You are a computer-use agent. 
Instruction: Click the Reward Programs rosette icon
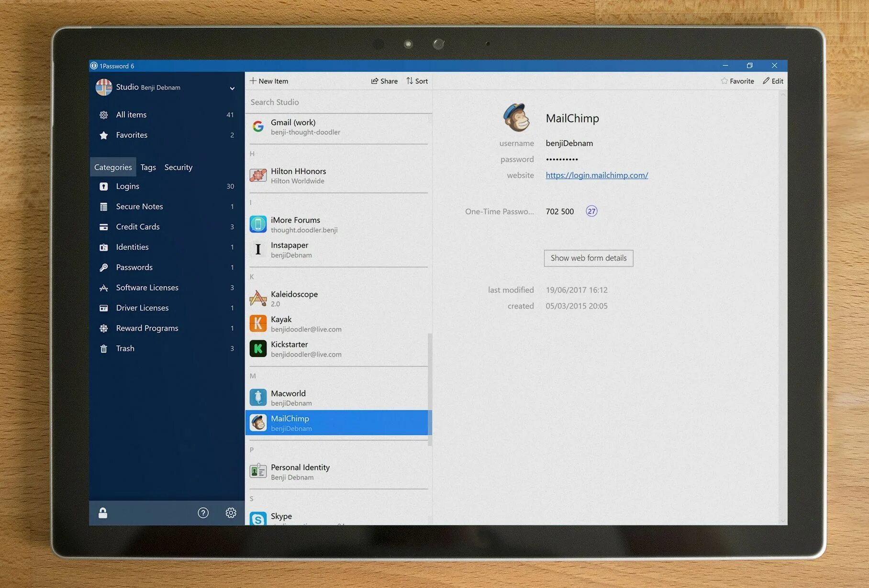(x=103, y=328)
